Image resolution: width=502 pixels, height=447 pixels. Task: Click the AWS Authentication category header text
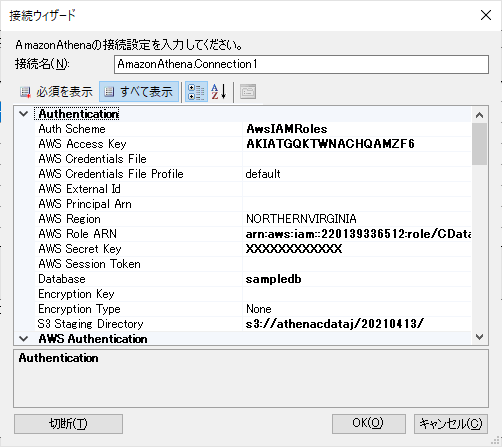tap(93, 339)
